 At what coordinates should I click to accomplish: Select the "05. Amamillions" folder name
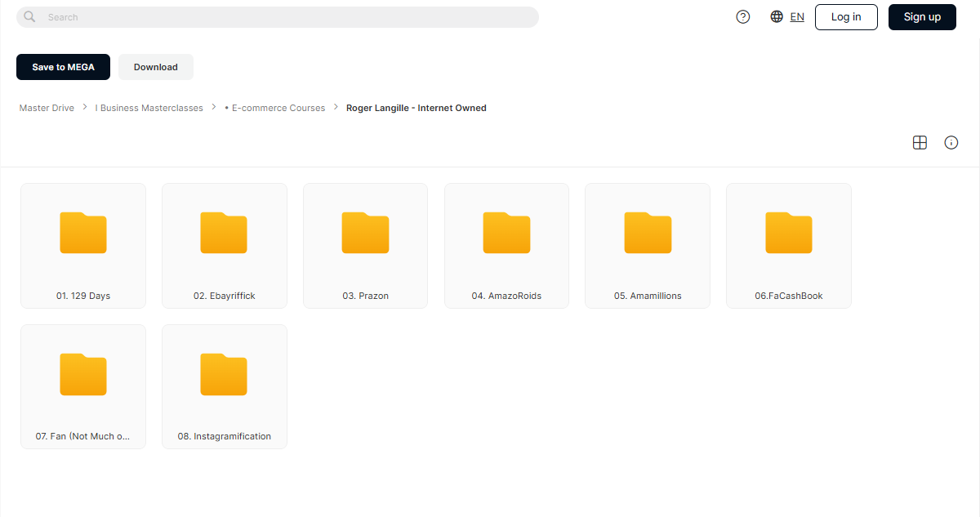click(648, 296)
